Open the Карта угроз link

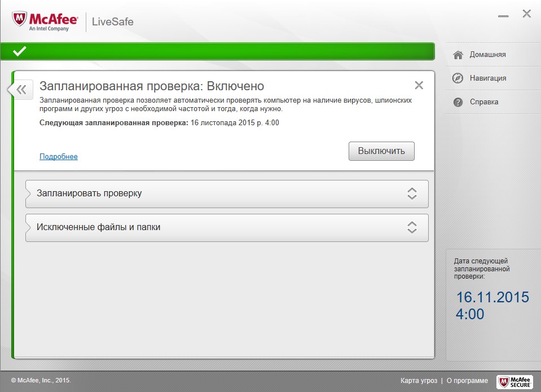click(x=419, y=381)
